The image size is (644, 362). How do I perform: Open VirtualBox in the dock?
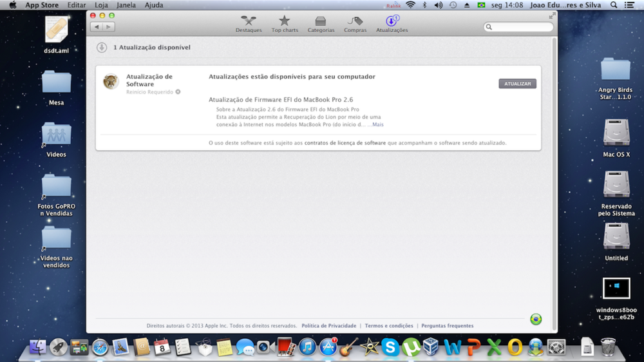(431, 347)
